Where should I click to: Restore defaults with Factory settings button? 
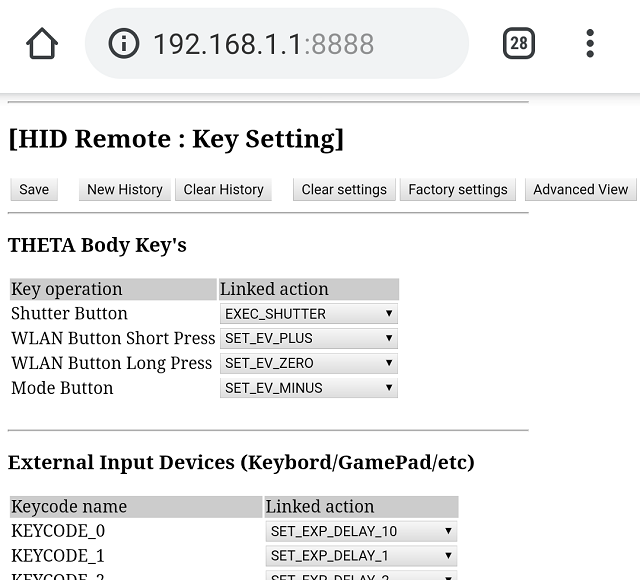[458, 189]
